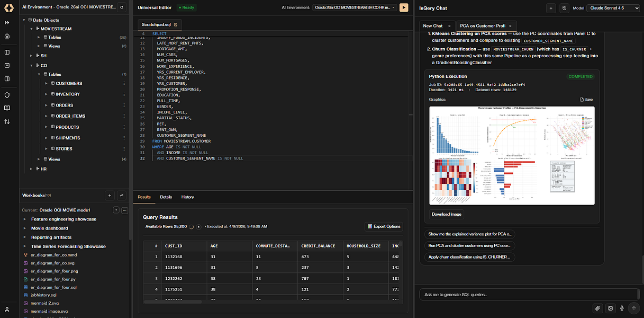Collapse the MOVIESTREAM schema node
The height and width of the screenshot is (318, 644).
point(31,29)
